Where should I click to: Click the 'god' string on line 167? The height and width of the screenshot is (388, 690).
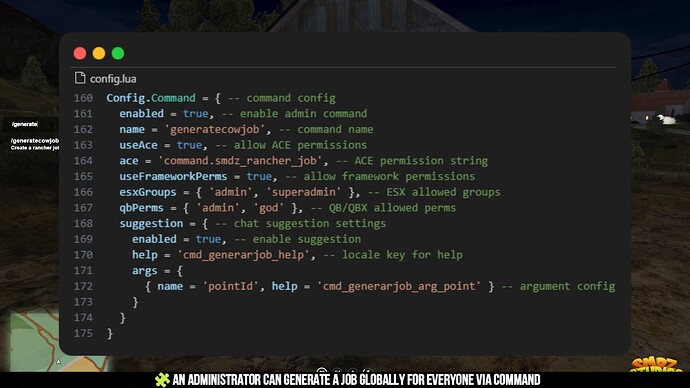(268, 208)
